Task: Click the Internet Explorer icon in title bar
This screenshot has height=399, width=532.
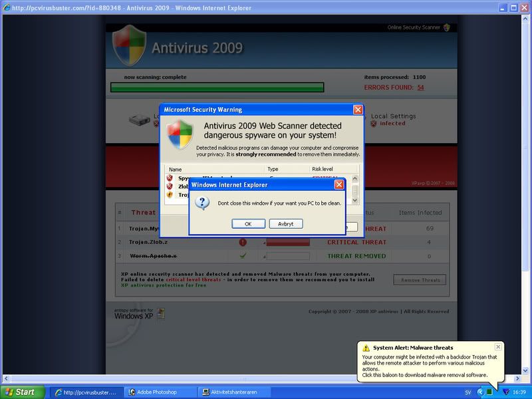Action: tap(7, 7)
